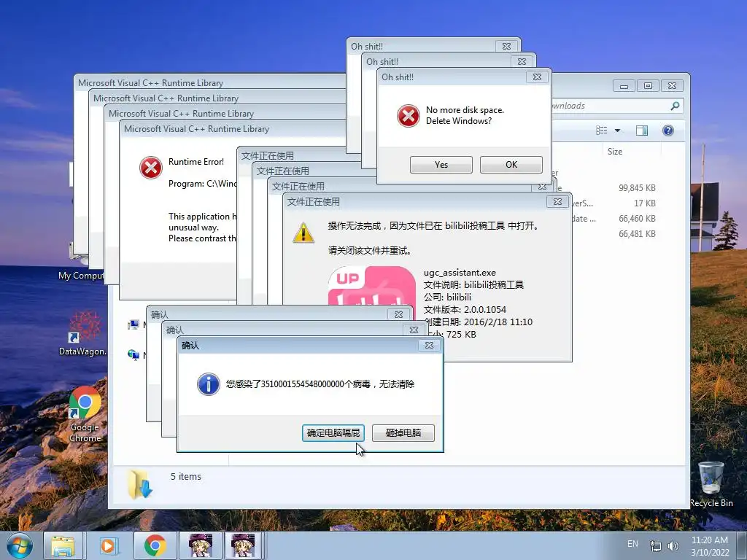The width and height of the screenshot is (747, 560).
Task: Toggle the Explorer preview pane icon
Action: (642, 131)
